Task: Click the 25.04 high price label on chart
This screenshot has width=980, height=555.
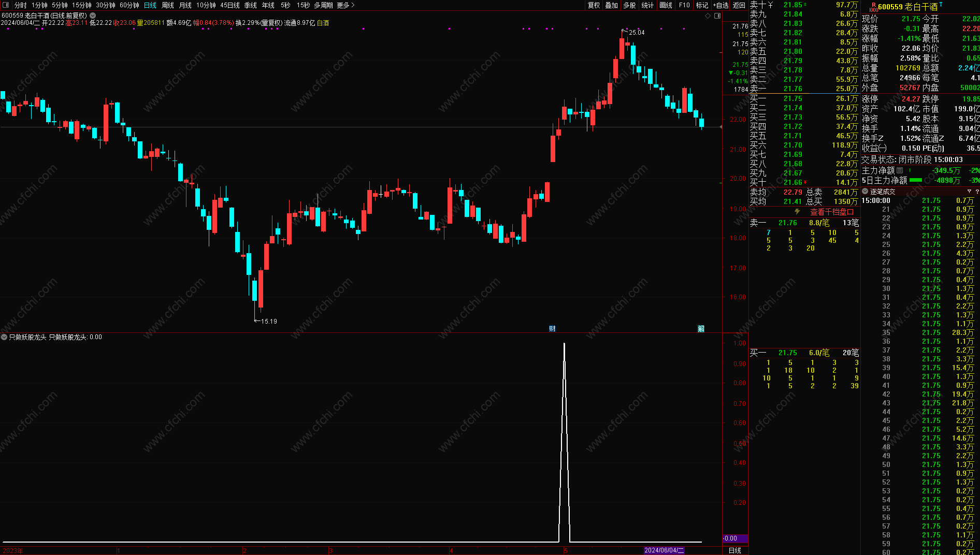Action: point(637,33)
